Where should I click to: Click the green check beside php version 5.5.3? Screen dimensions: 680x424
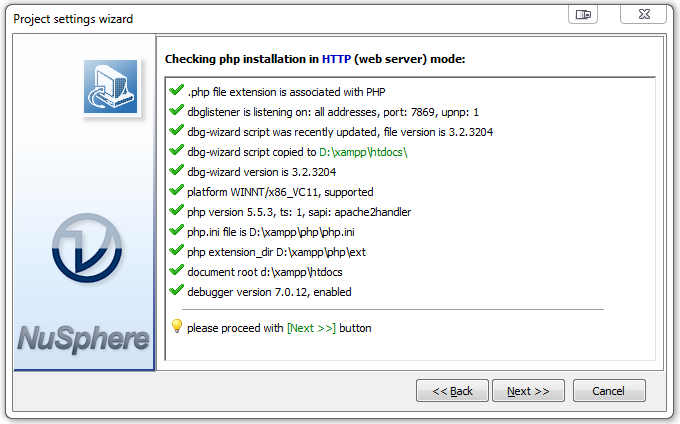point(177,211)
